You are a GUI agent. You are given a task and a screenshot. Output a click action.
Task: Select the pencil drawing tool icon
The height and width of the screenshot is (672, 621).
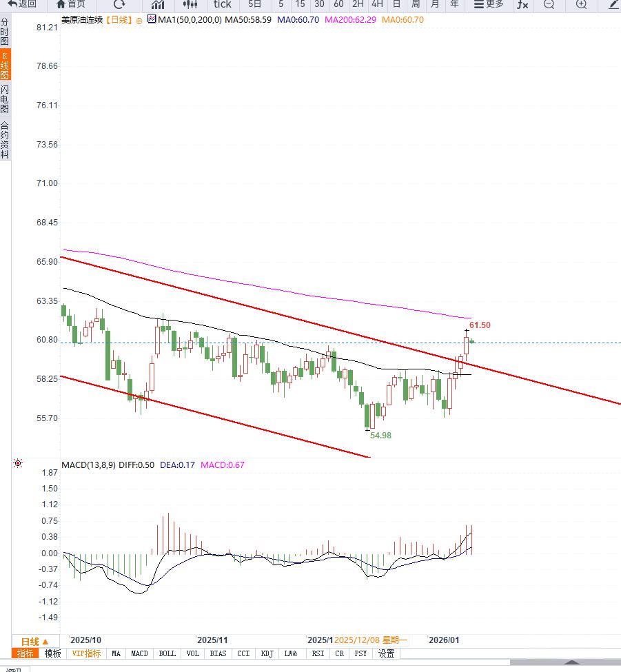point(613,4)
